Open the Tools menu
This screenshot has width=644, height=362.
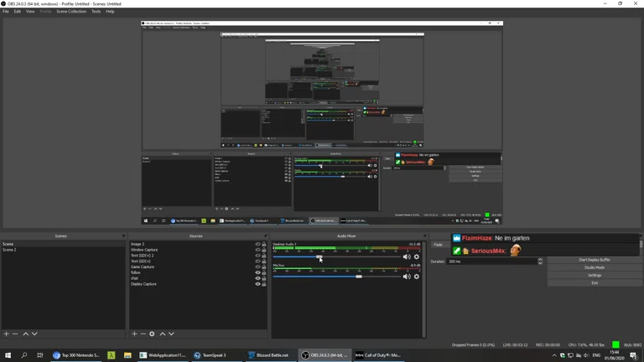point(96,12)
